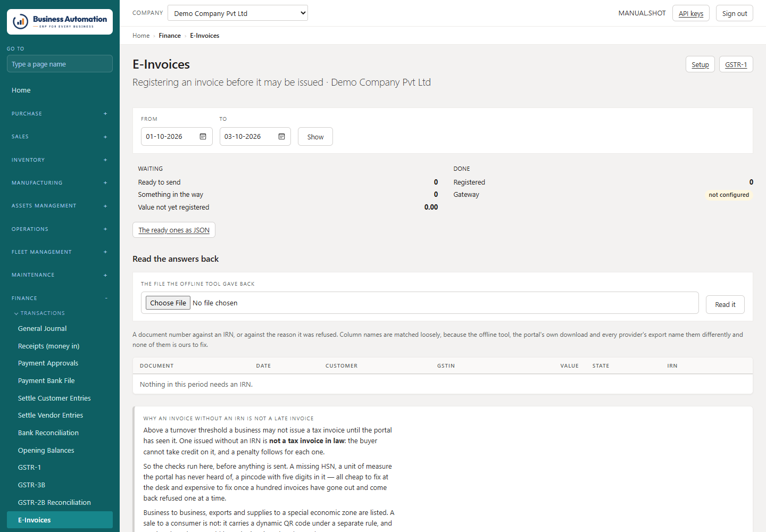
Task: Go to Home in the sidebar
Action: 60,90
